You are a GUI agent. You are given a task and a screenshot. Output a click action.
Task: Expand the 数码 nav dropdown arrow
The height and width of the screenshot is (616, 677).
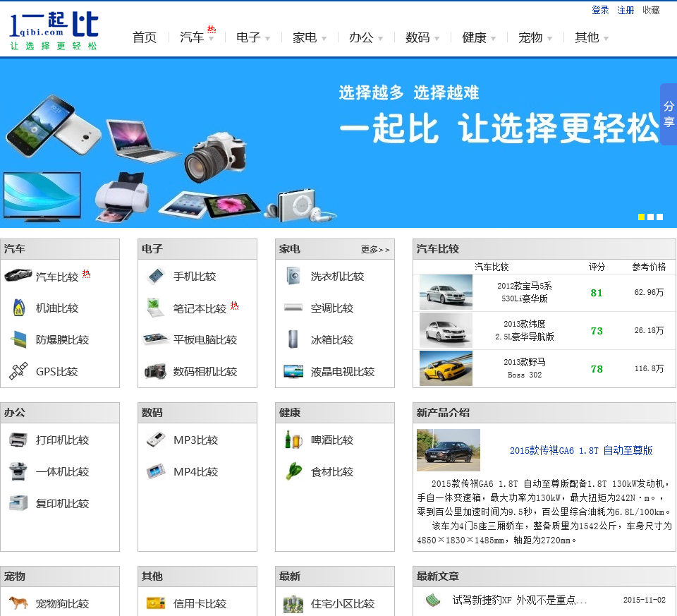click(x=437, y=39)
